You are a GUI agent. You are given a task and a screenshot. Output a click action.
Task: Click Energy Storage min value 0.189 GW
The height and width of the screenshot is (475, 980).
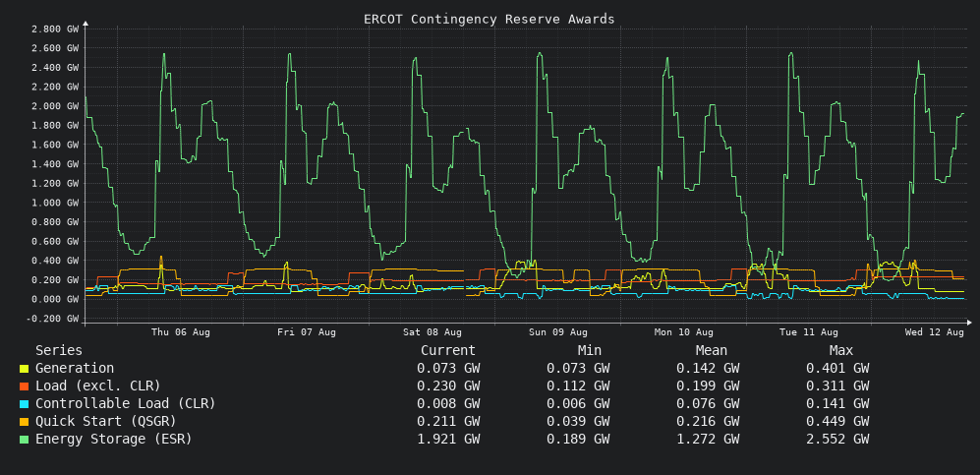pyautogui.click(x=578, y=440)
